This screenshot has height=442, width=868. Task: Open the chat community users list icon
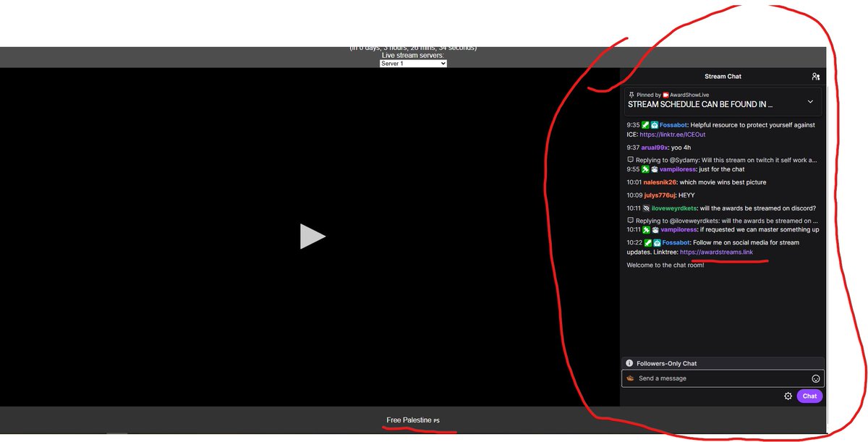816,77
